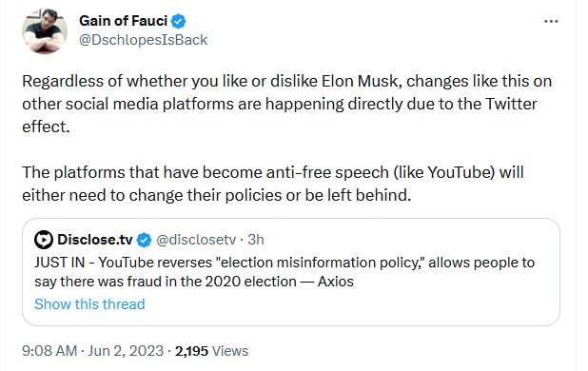
Task: Open the Disclose.tv account name
Action: coord(95,240)
